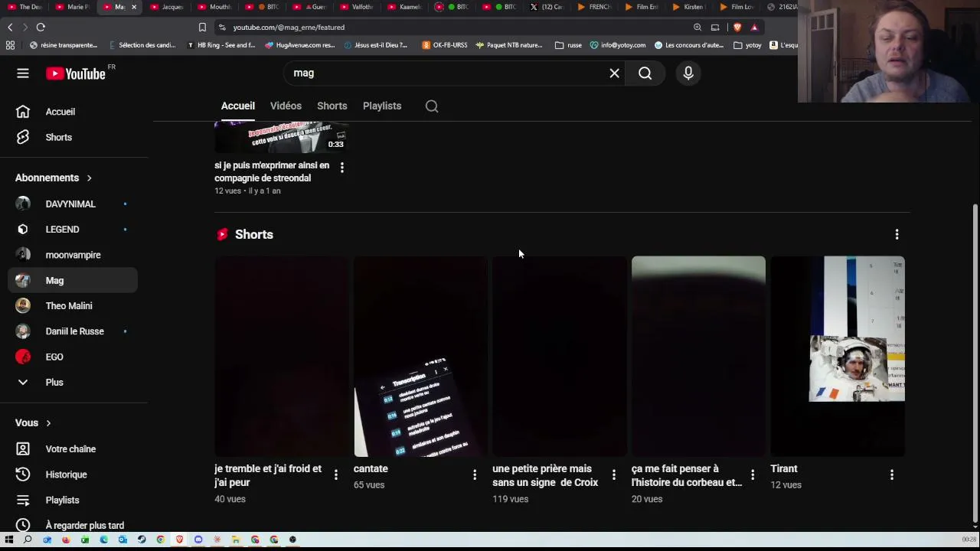
Task: Open the EGO subscription channel
Action: pos(73,357)
